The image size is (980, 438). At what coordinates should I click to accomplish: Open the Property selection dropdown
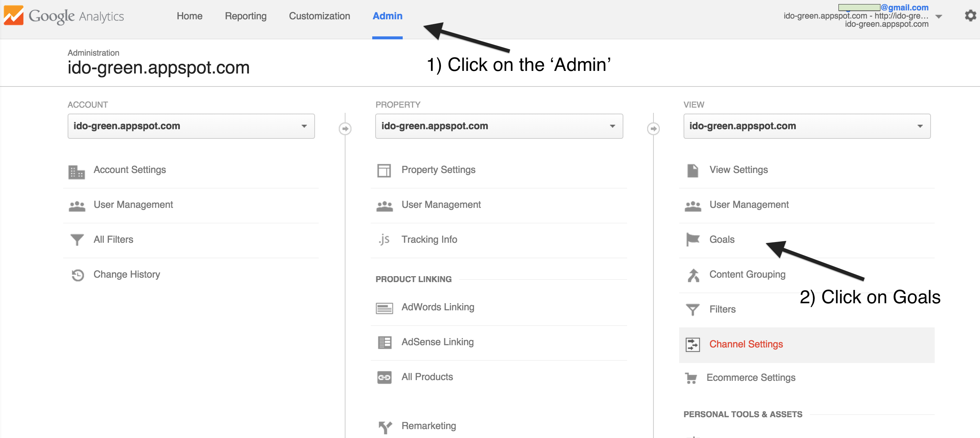coord(499,126)
